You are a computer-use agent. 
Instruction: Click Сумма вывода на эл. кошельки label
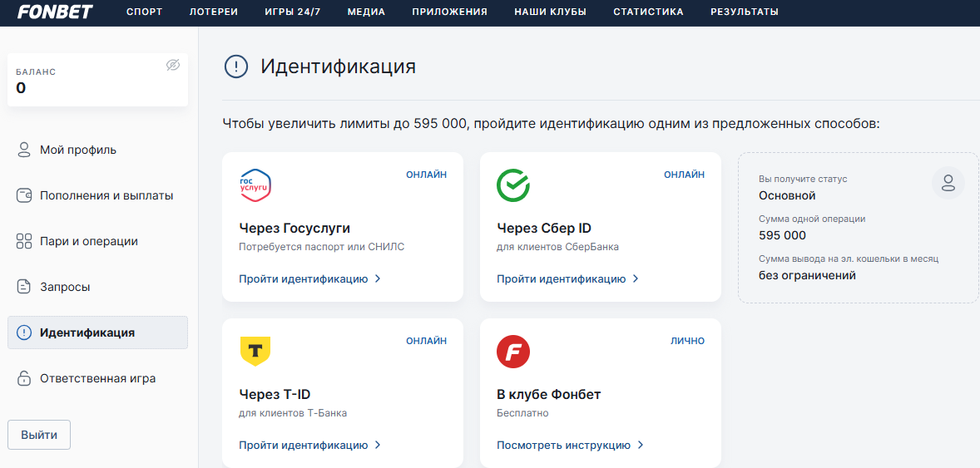[x=849, y=258]
